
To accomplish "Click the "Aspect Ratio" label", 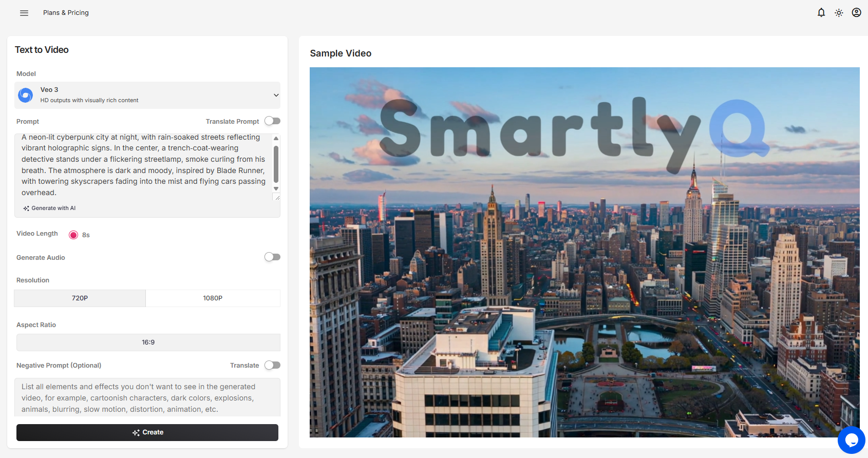I will click(36, 325).
